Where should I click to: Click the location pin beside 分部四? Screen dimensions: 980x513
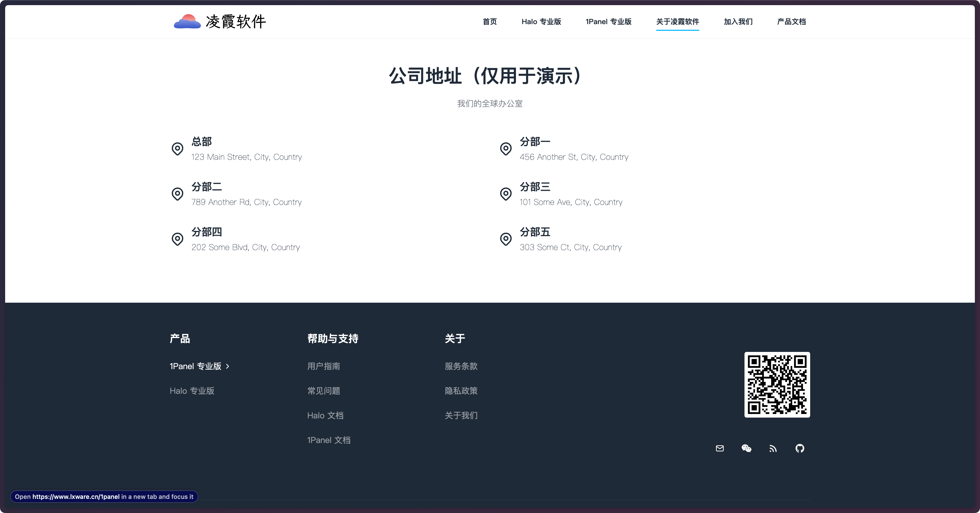pos(177,239)
